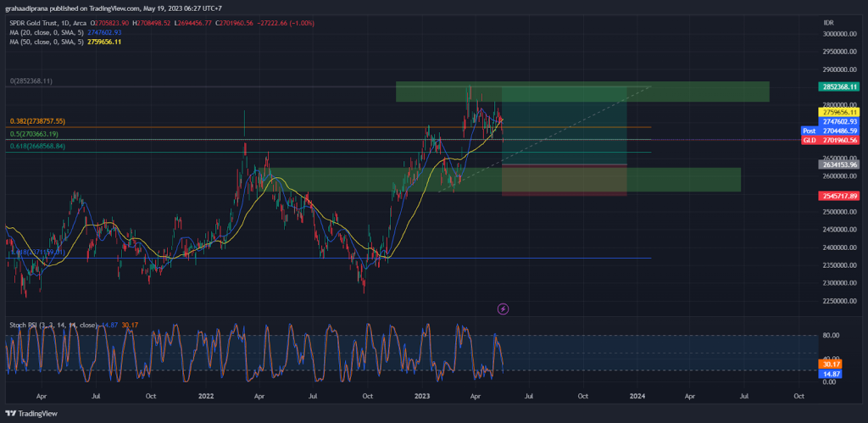Click the purple lightning bolt event icon
This screenshot has width=868, height=423.
coord(503,309)
